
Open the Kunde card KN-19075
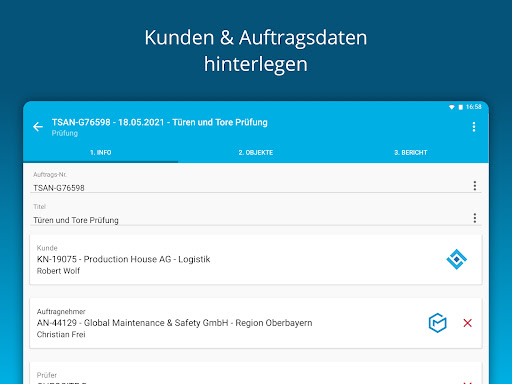(x=256, y=259)
